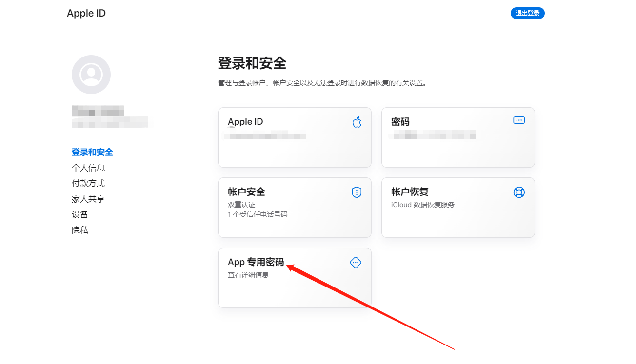Click the 双重认证 text

pos(241,205)
